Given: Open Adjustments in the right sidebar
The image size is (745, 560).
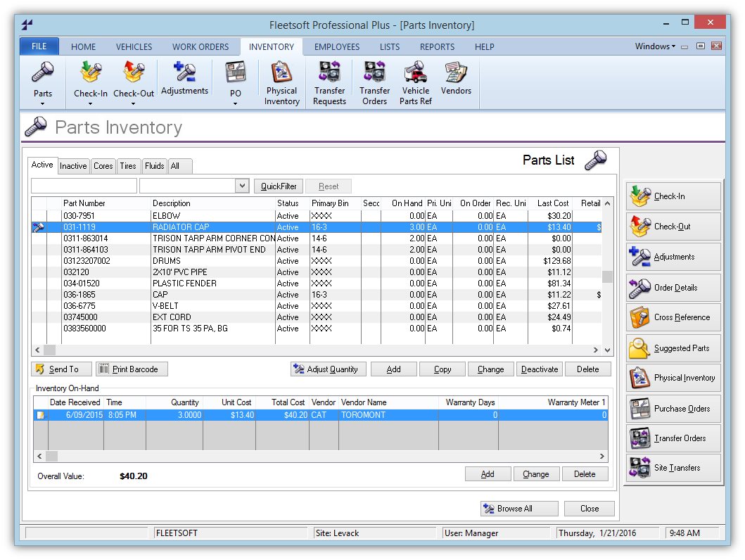Looking at the screenshot, I should click(673, 257).
